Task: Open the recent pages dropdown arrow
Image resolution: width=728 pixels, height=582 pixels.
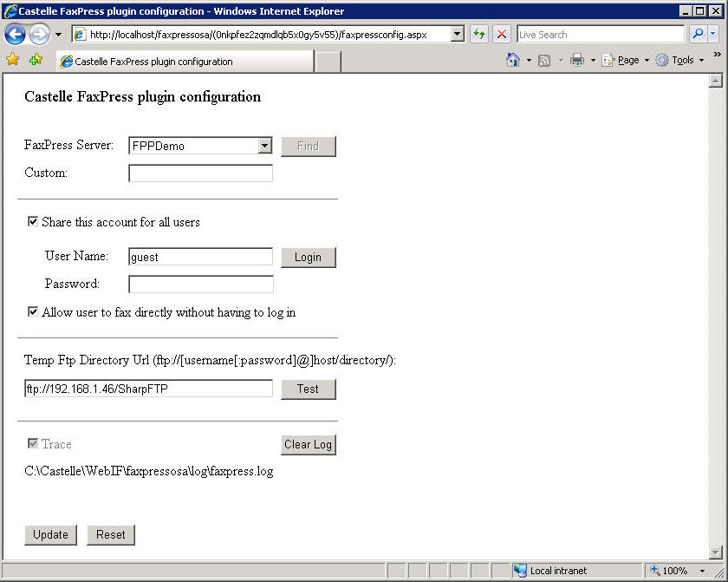Action: coord(59,35)
